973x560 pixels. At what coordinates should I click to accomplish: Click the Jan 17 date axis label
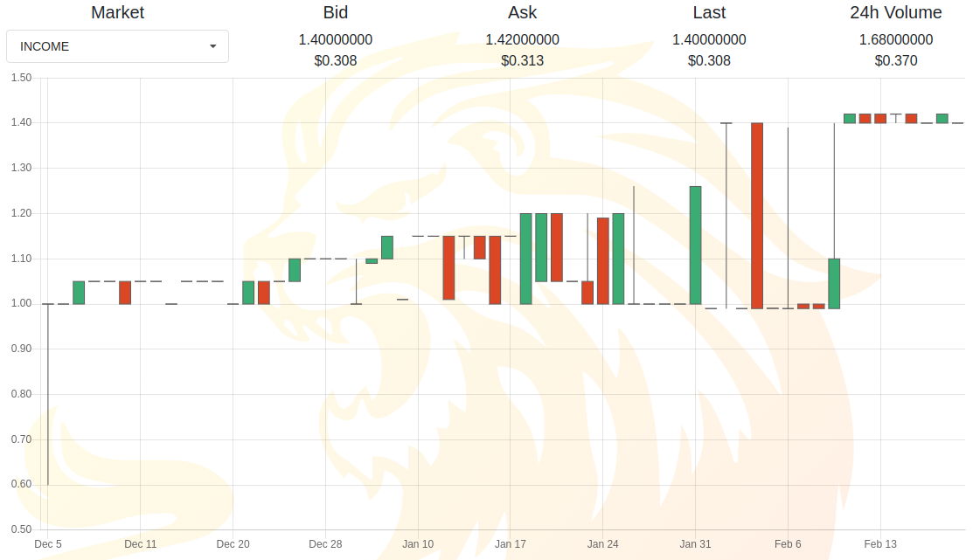(x=510, y=544)
